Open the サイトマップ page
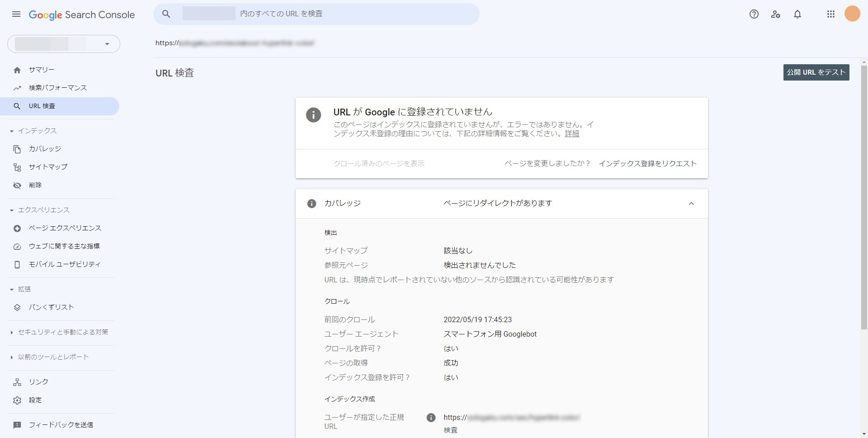The height and width of the screenshot is (438, 868). 48,167
